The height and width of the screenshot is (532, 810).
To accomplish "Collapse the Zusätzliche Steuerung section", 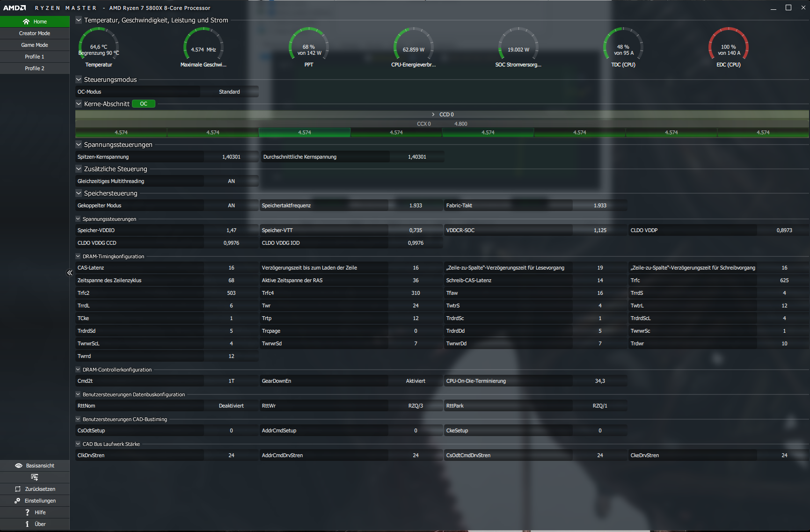I will click(79, 169).
